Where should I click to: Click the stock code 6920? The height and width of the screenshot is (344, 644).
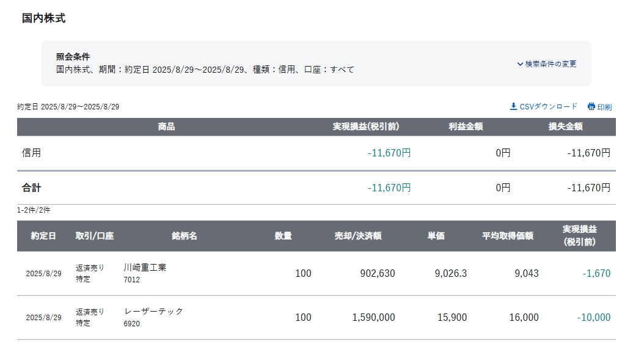pyautogui.click(x=131, y=324)
